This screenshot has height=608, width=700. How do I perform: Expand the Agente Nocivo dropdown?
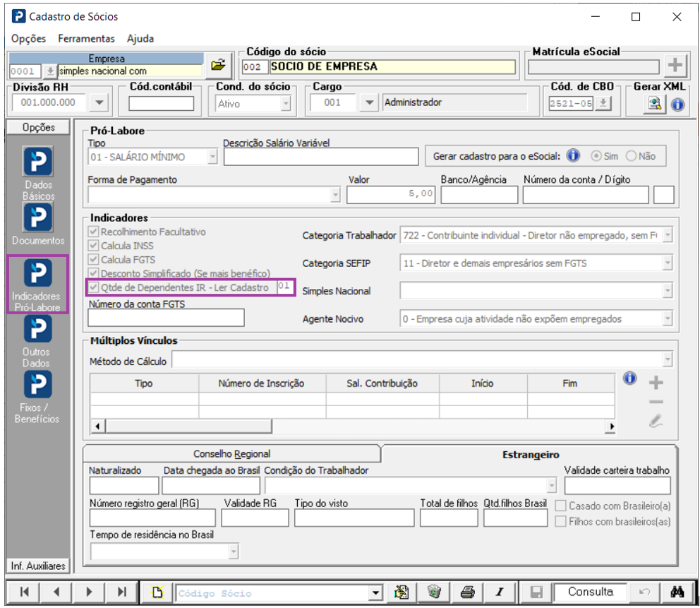(x=668, y=319)
